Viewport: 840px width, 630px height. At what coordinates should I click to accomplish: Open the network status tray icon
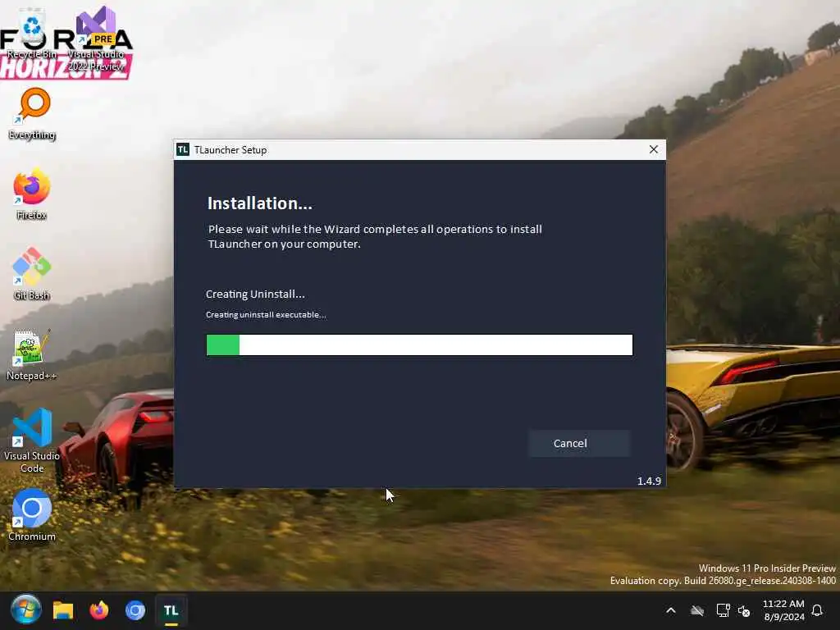tap(724, 610)
